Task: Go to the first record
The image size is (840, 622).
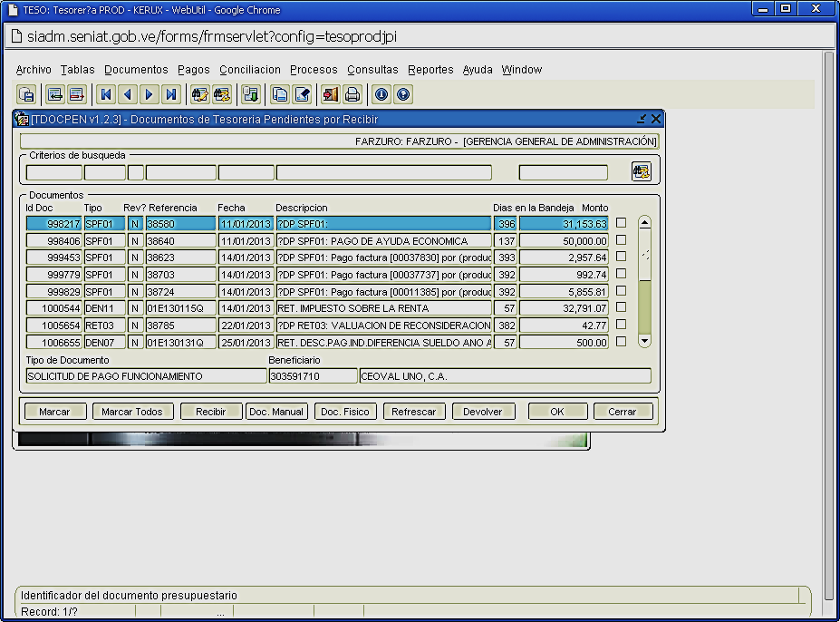Action: point(105,95)
